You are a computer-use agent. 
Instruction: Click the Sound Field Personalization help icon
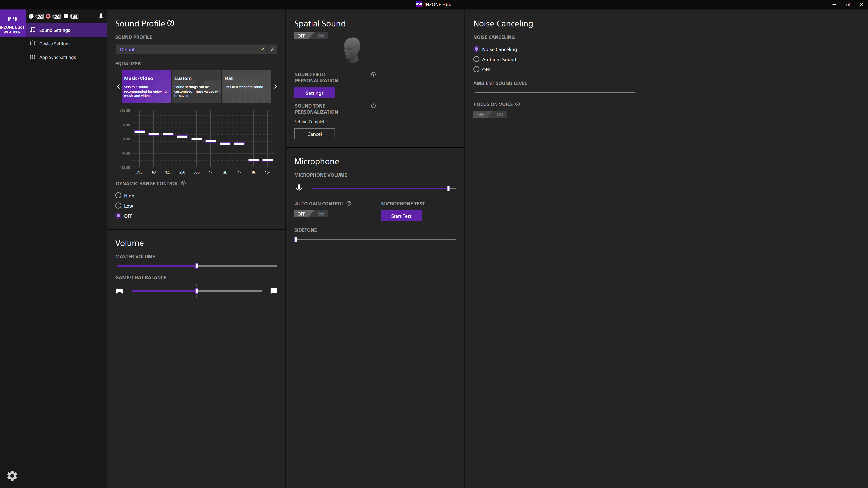pos(373,74)
